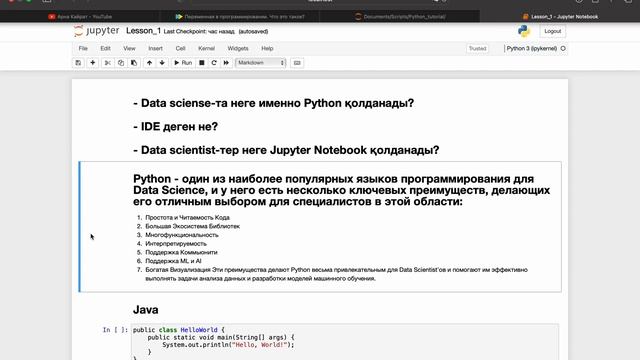This screenshot has width=640, height=360.
Task: Move selected cell up arrow
Action: (149, 63)
